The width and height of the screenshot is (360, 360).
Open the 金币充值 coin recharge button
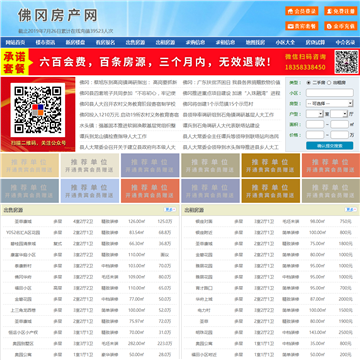[341, 26]
